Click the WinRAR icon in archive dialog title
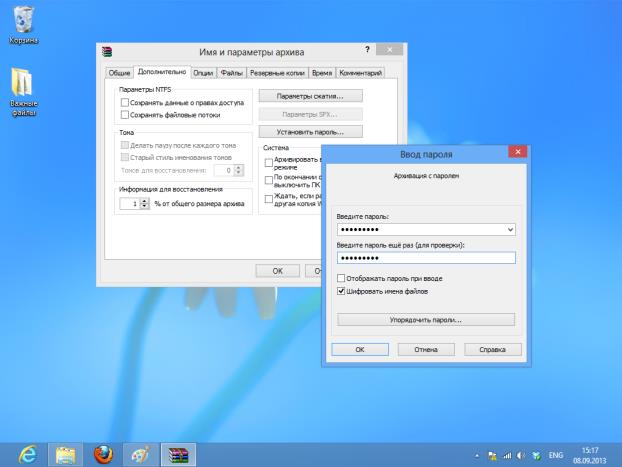This screenshot has height=467, width=622. point(107,52)
